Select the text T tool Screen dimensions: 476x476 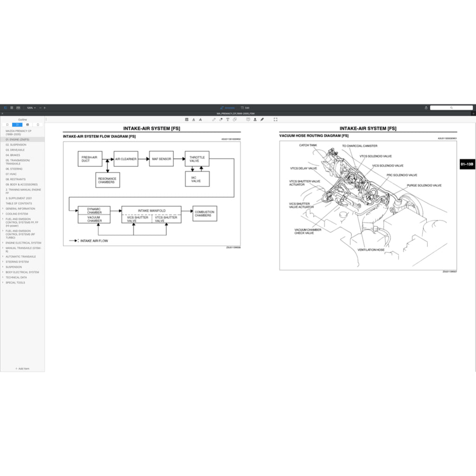tap(228, 119)
